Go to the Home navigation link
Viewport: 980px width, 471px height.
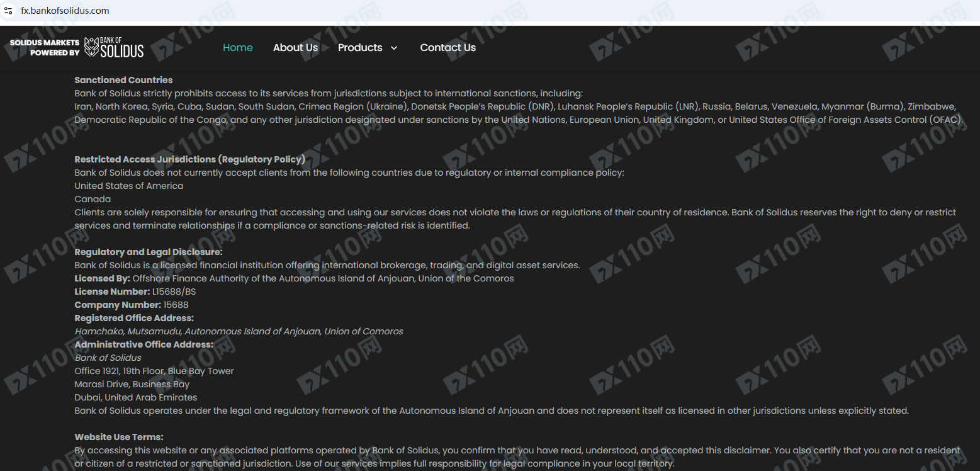coord(237,48)
